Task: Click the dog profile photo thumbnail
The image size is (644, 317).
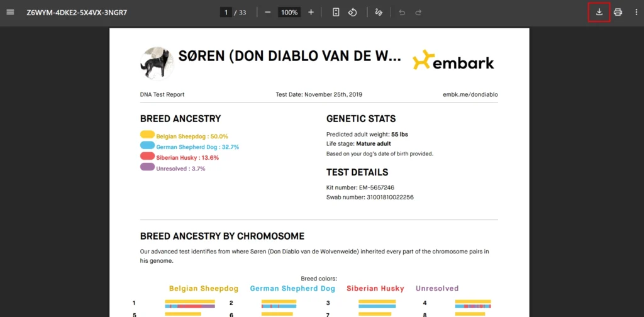Action: click(156, 62)
